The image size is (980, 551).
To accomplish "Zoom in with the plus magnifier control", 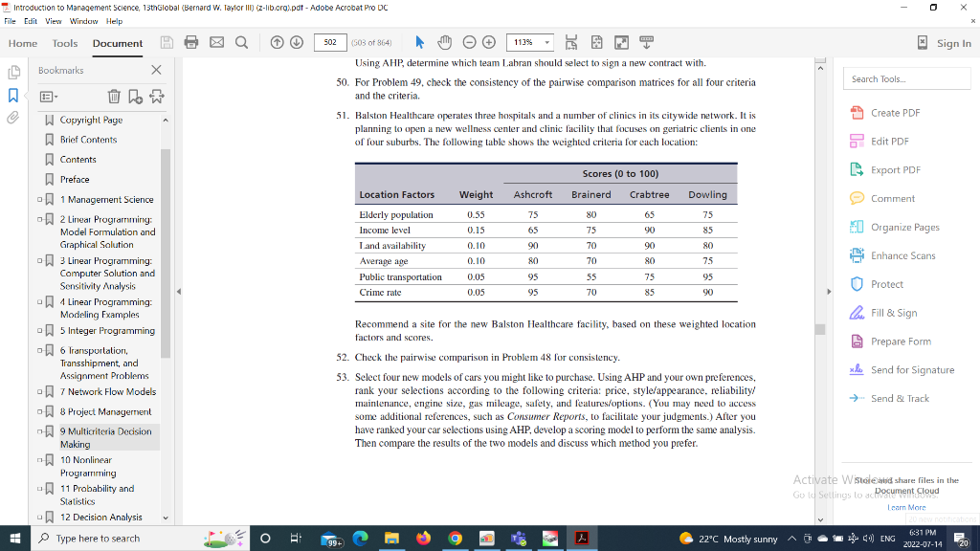I will 489,42.
